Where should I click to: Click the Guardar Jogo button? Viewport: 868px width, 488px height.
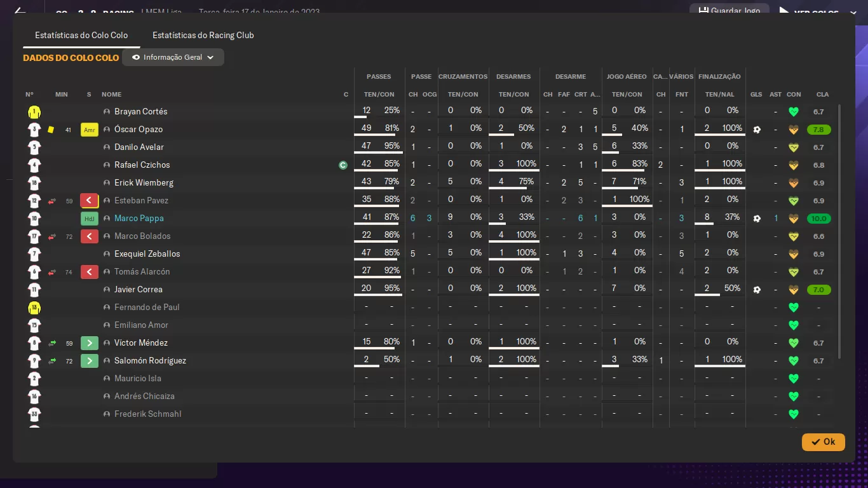point(729,11)
